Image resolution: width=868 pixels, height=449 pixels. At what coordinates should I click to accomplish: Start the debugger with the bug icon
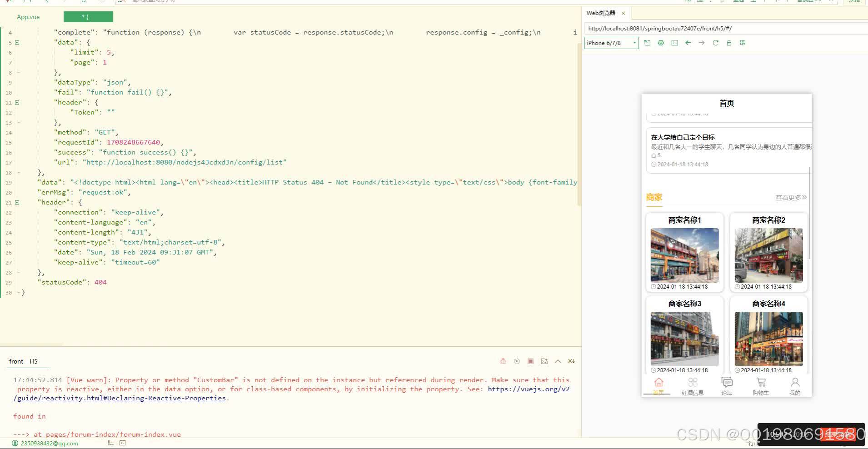pos(503,361)
